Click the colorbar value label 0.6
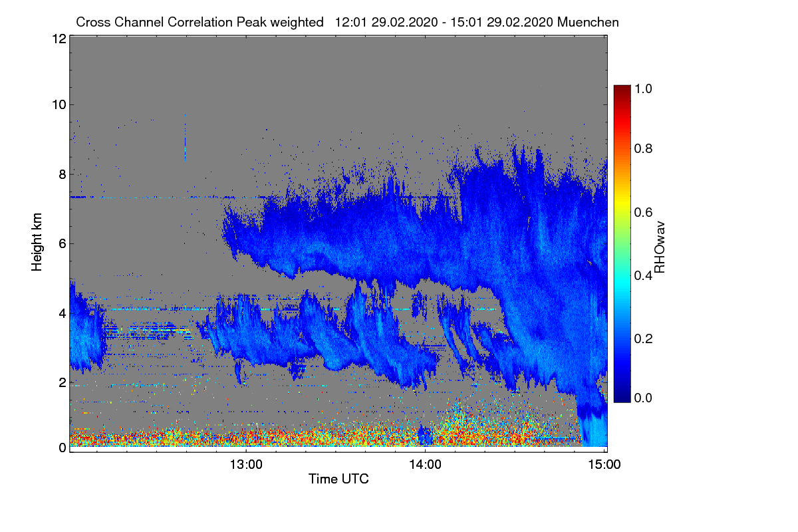Viewport: 798px width, 532px height. point(643,212)
